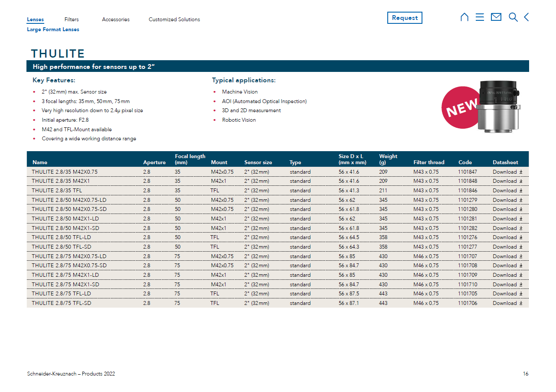Screen dimensions: 556x392
Task: Click the Focal length column header
Action: point(190,159)
